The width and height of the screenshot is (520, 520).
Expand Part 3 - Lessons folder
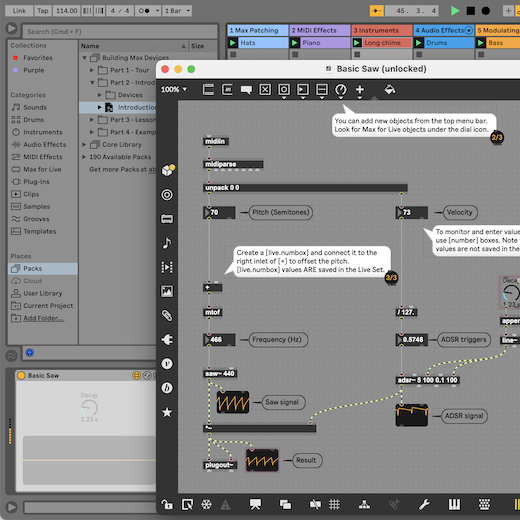[x=92, y=120]
